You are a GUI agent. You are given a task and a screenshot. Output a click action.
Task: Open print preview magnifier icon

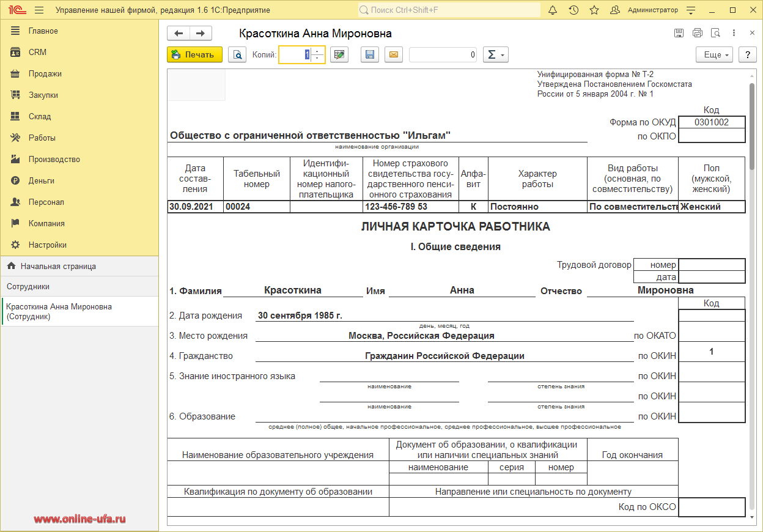point(237,54)
